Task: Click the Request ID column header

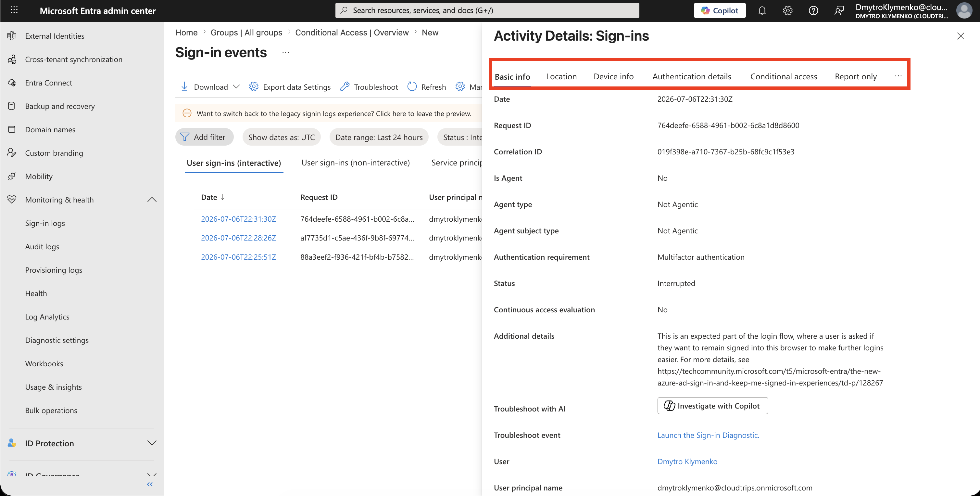Action: point(319,197)
